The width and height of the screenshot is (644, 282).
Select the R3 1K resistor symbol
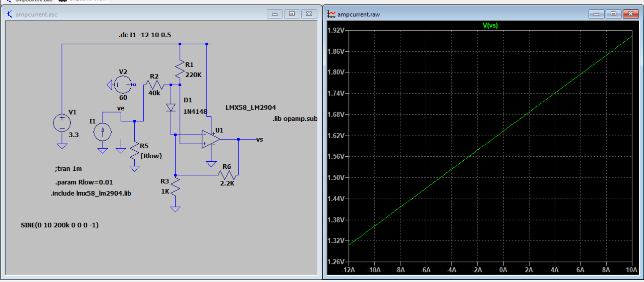(175, 187)
